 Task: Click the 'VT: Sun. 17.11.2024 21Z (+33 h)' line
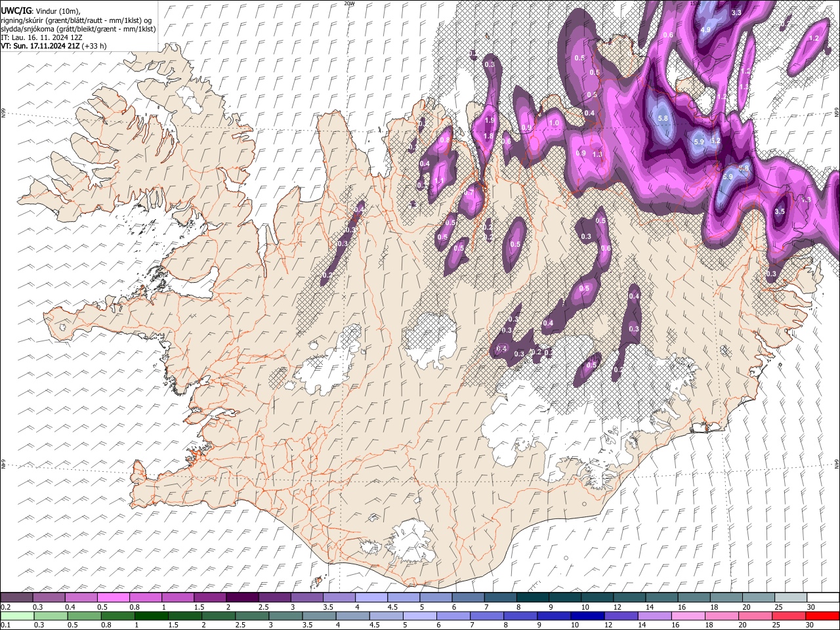53,46
